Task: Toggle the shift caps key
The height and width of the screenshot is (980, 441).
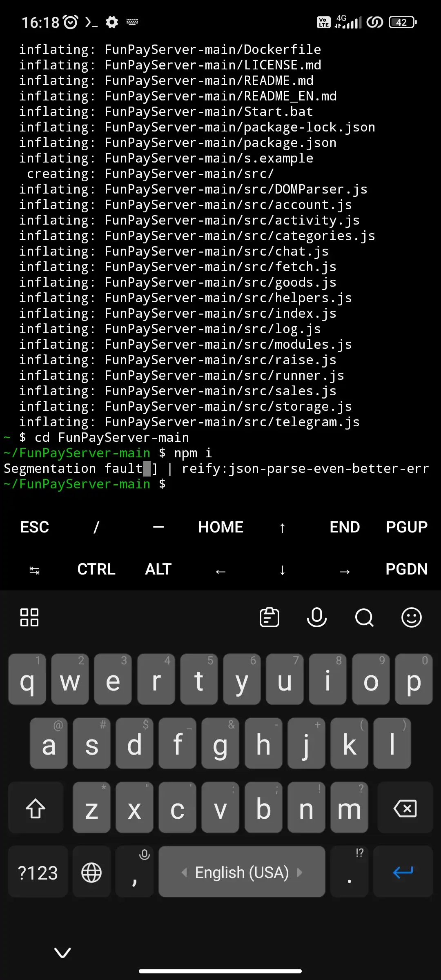Action: point(36,808)
